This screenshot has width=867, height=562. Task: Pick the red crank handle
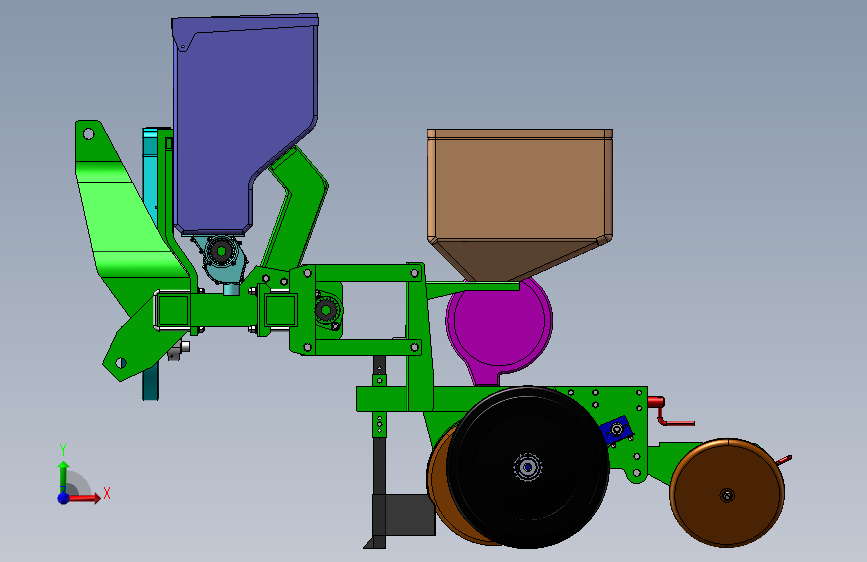coord(670,410)
